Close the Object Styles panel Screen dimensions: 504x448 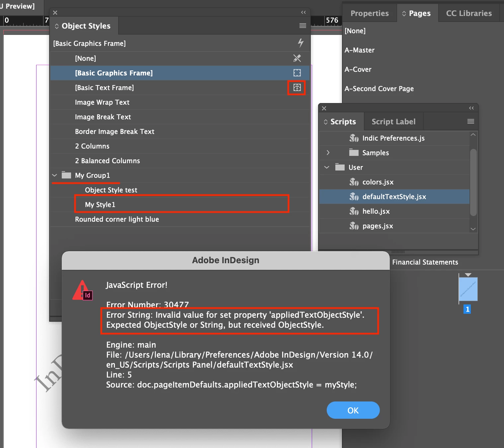[x=55, y=13]
